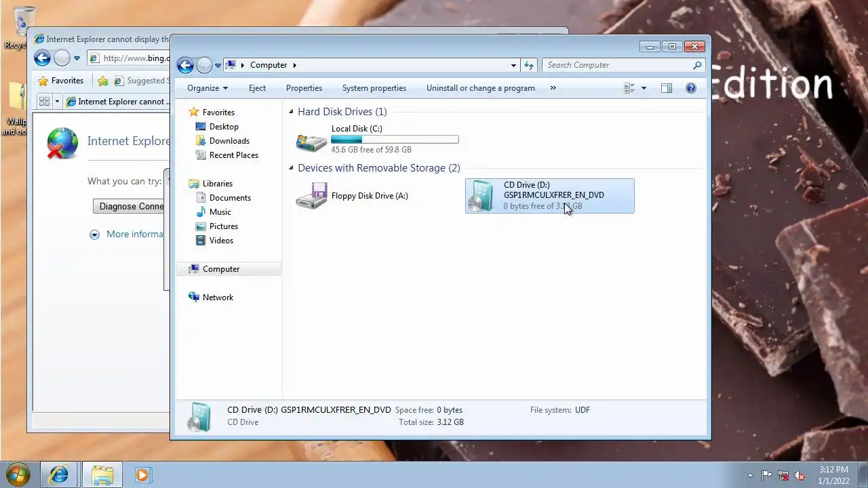Open Downloads in Favorites

pos(229,141)
